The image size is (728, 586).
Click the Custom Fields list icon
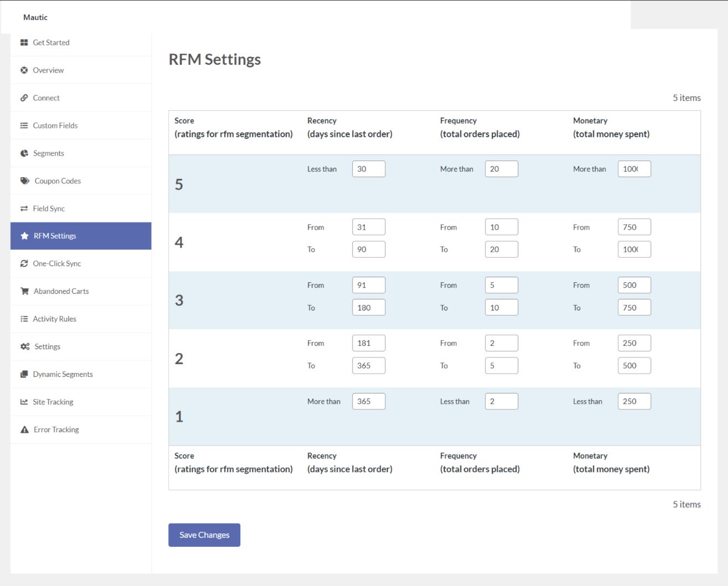pos(24,126)
